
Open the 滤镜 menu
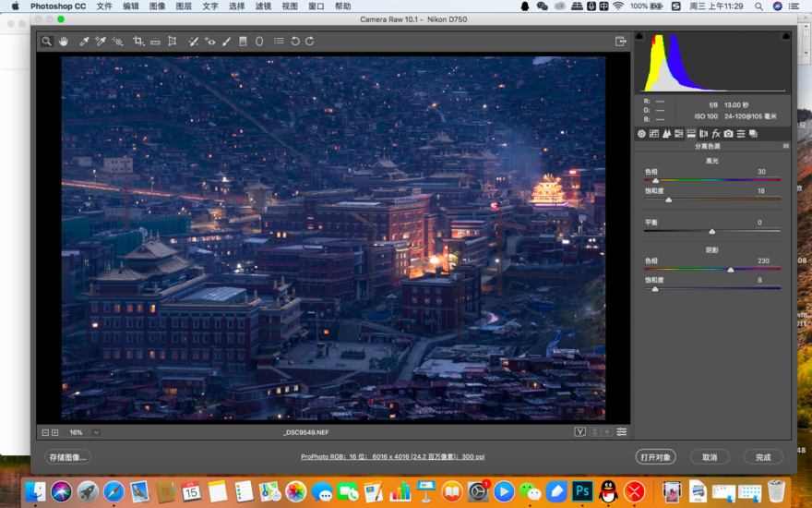click(263, 6)
